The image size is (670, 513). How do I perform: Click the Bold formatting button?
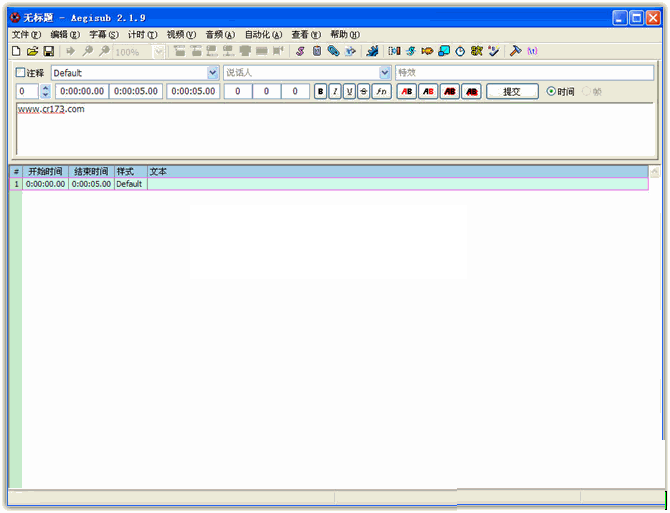pyautogui.click(x=320, y=91)
